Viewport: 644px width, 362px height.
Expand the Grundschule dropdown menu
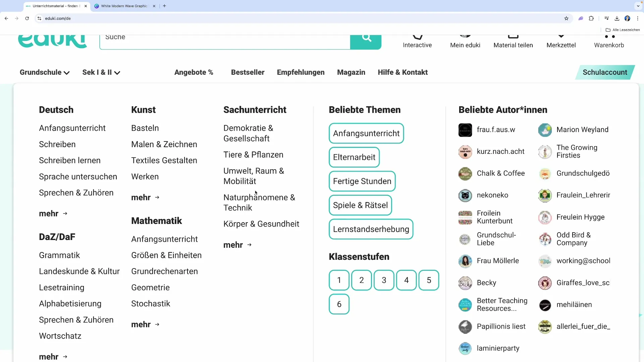pos(44,72)
